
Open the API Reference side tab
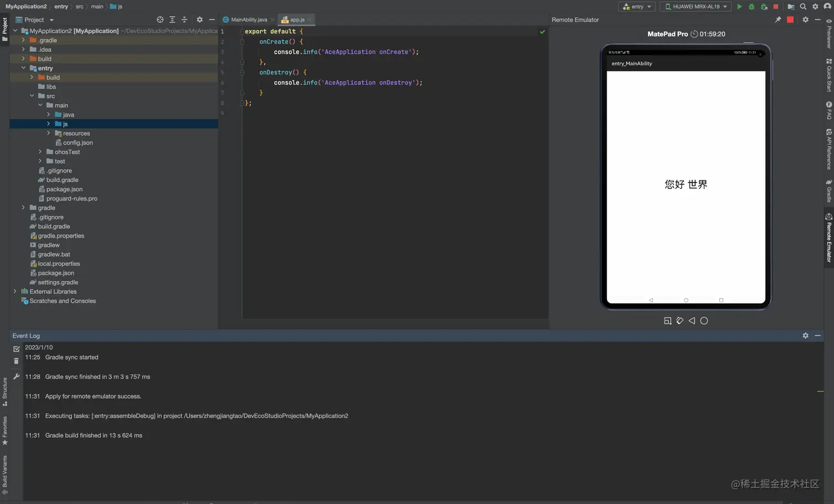pyautogui.click(x=828, y=149)
